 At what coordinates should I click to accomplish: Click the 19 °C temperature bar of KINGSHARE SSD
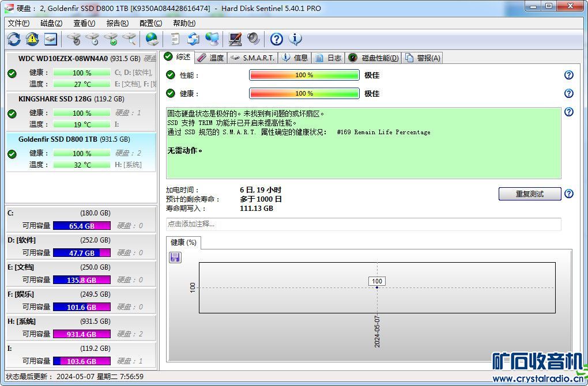(82, 124)
